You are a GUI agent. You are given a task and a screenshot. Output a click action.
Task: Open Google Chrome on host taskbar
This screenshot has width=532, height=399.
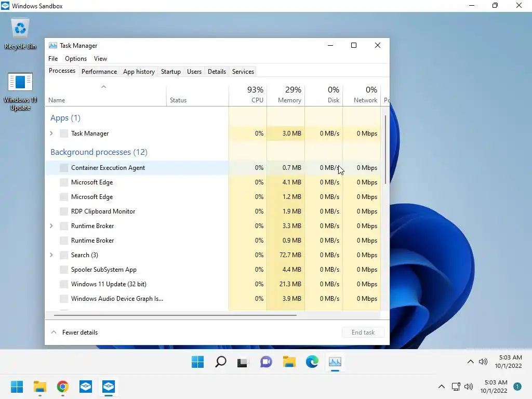pos(63,387)
